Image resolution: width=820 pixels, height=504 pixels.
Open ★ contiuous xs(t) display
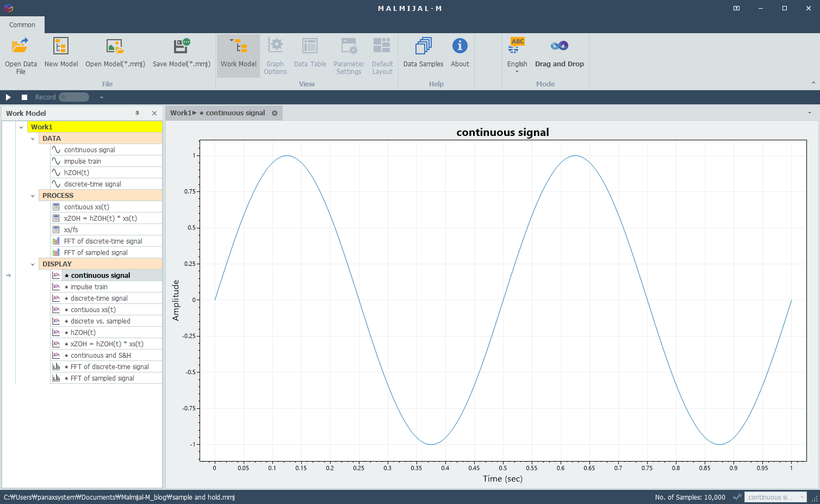(106, 310)
